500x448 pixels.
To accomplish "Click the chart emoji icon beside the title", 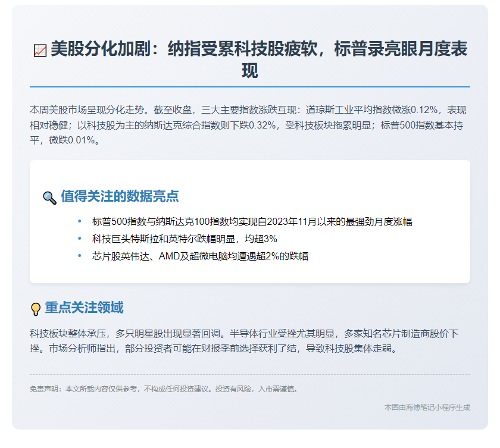I will [x=40, y=51].
